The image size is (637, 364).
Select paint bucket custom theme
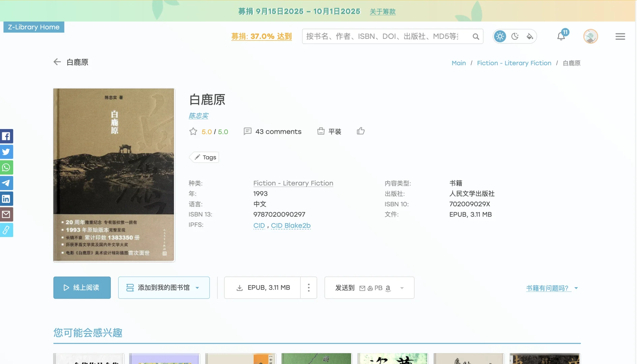point(529,36)
